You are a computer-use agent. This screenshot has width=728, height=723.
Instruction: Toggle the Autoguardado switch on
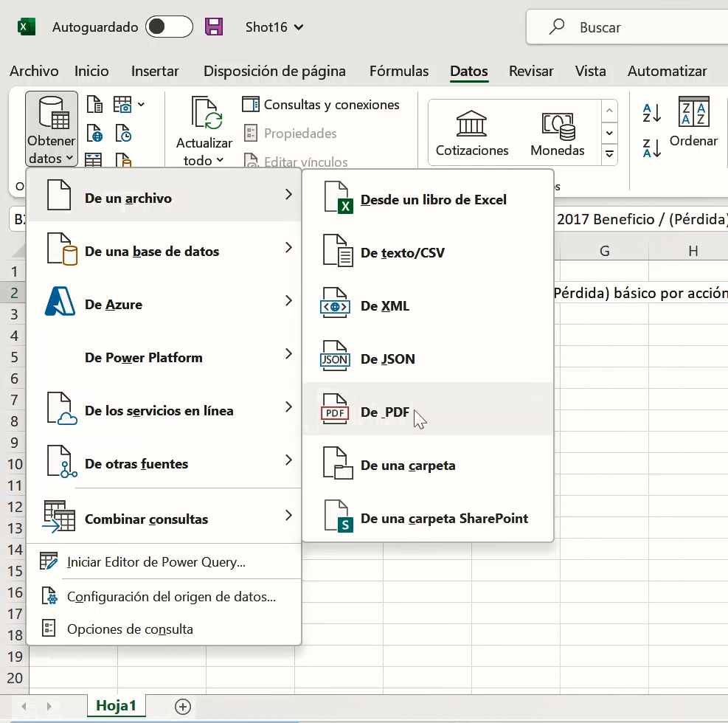pyautogui.click(x=169, y=27)
